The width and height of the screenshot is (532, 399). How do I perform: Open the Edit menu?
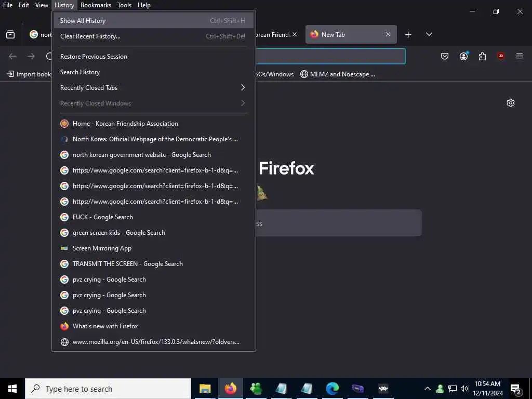(x=24, y=5)
